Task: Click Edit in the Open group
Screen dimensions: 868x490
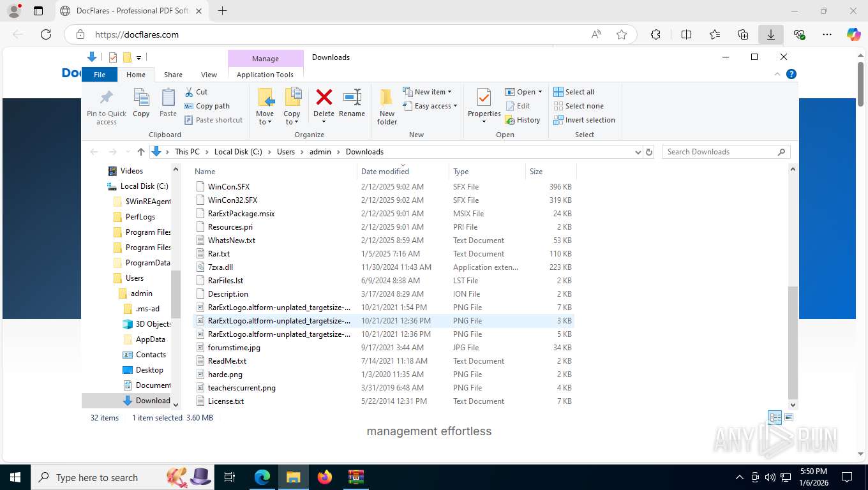Action: coord(518,106)
